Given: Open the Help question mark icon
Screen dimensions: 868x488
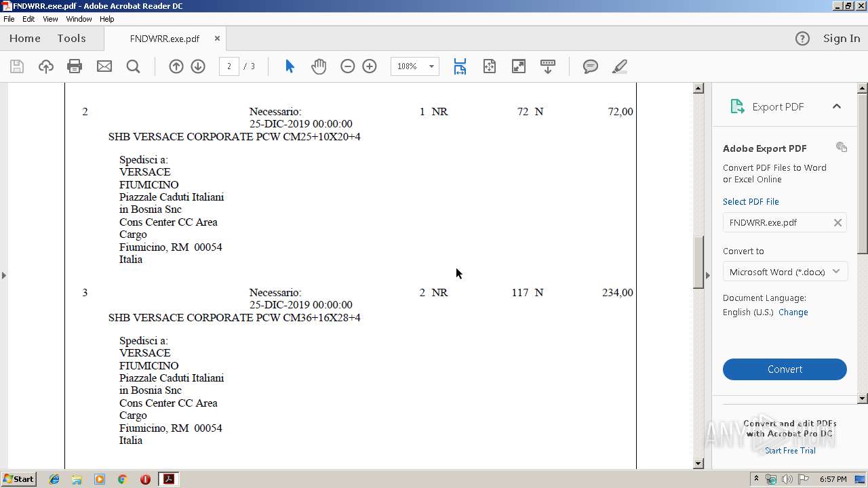Looking at the screenshot, I should pyautogui.click(x=802, y=39).
